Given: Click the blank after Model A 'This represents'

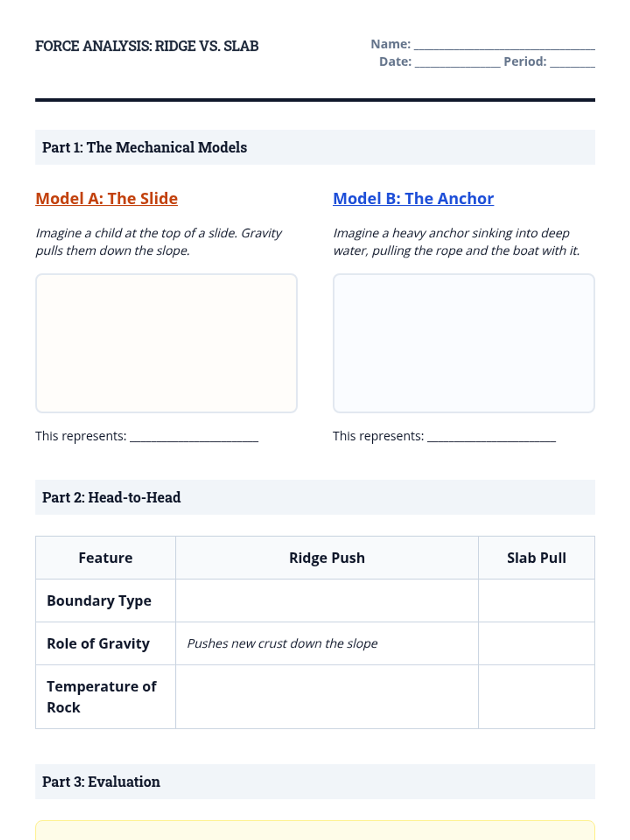Looking at the screenshot, I should pos(194,436).
